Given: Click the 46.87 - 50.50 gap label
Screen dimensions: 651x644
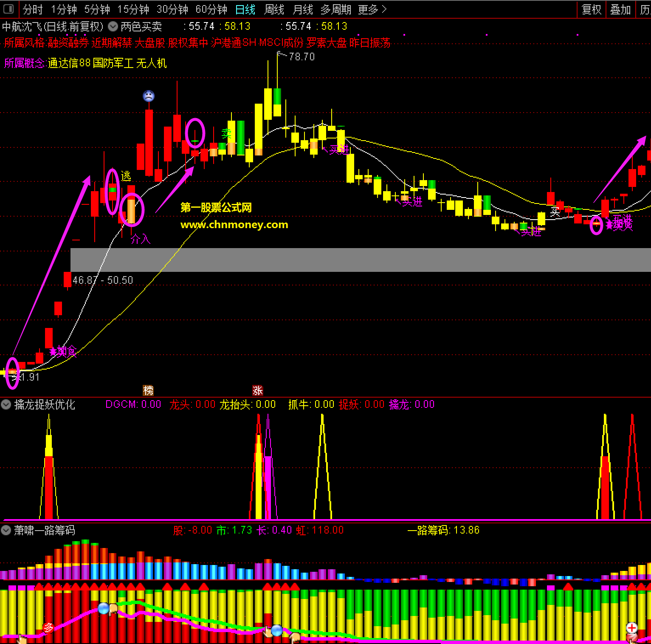Looking at the screenshot, I should pos(103,280).
